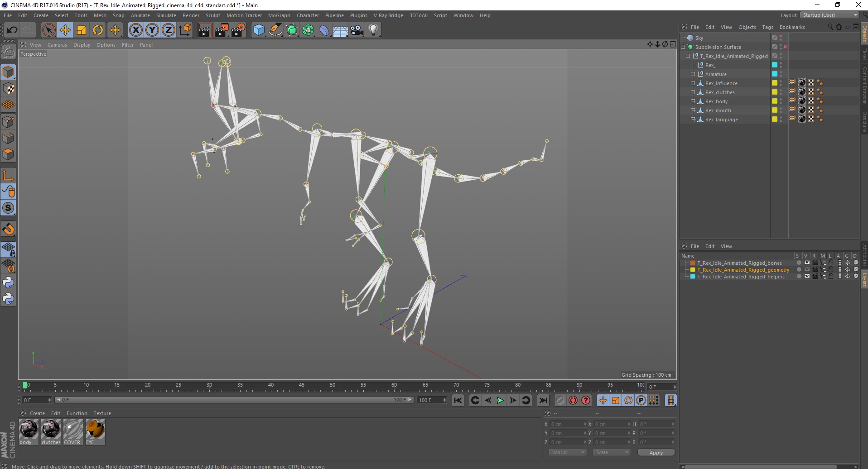The image size is (868, 469).
Task: Toggle Snap with S icon
Action: click(x=8, y=208)
